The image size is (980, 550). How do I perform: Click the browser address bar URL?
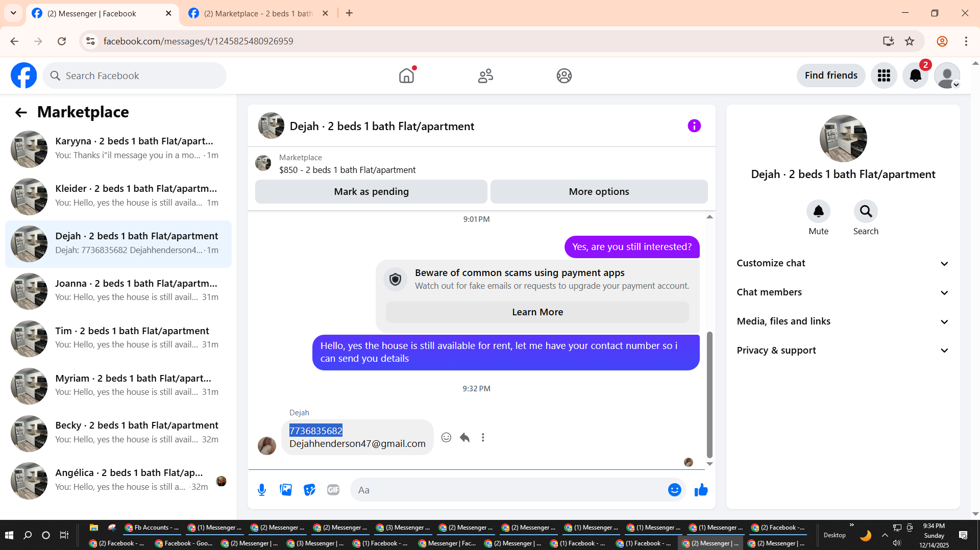point(198,41)
